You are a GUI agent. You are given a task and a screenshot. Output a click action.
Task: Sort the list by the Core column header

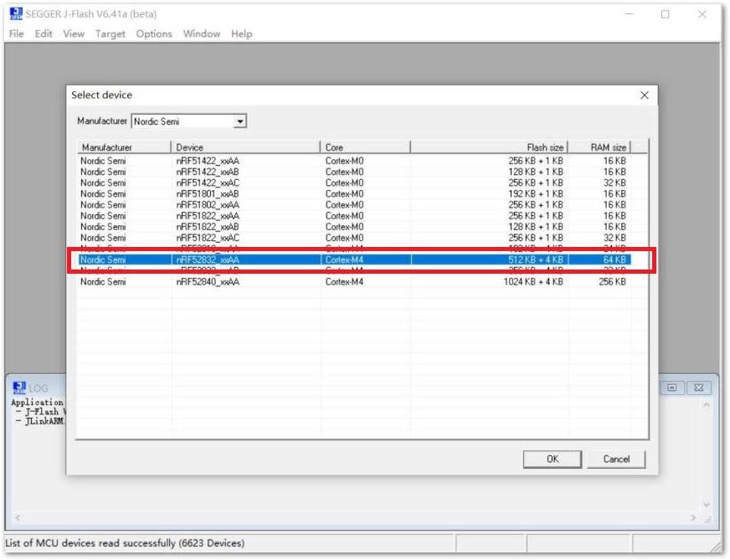tap(365, 147)
